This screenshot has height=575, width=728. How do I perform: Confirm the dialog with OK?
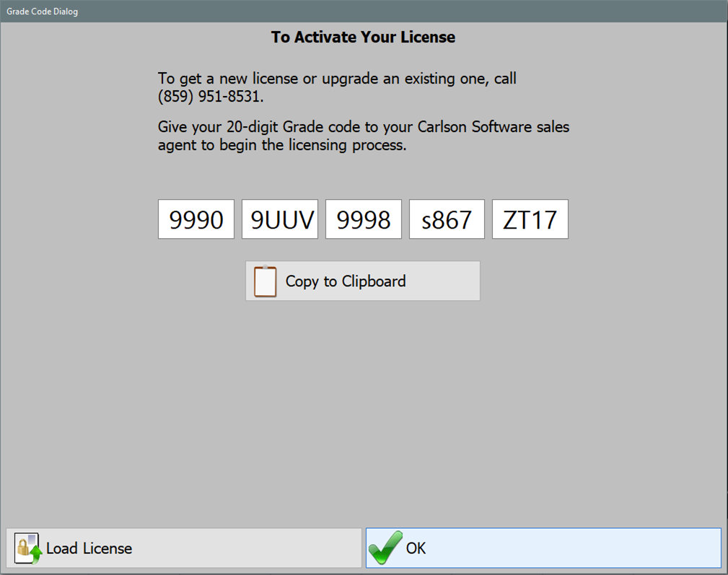[543, 548]
